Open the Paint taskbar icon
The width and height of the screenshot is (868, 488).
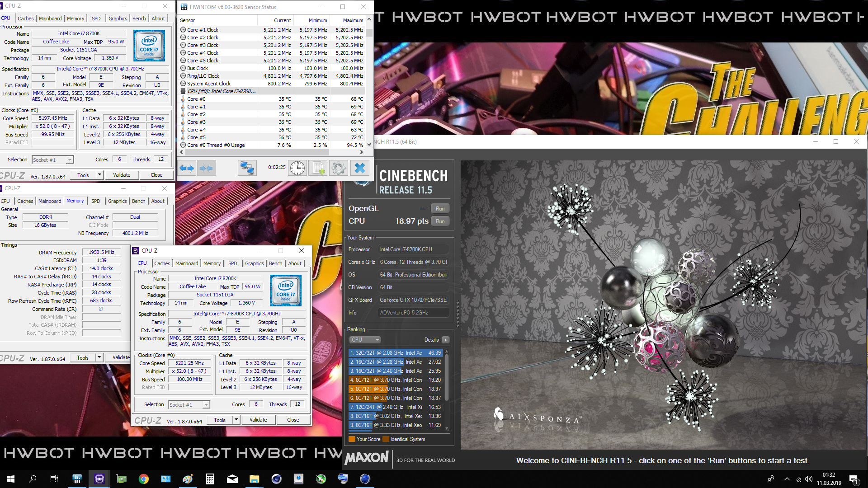pos(188,479)
